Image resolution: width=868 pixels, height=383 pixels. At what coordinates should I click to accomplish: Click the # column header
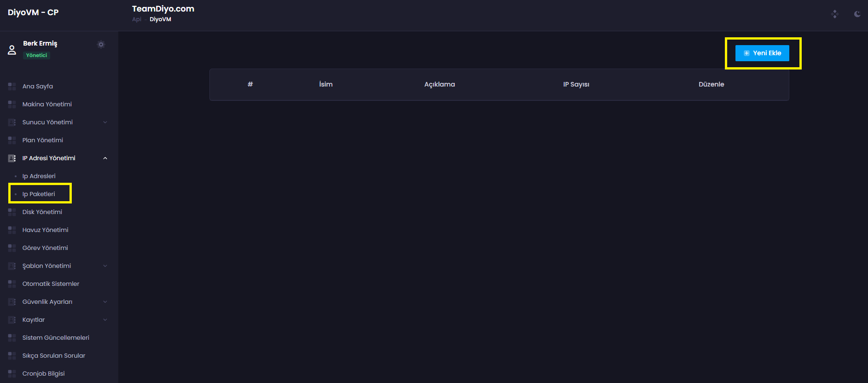pyautogui.click(x=250, y=84)
